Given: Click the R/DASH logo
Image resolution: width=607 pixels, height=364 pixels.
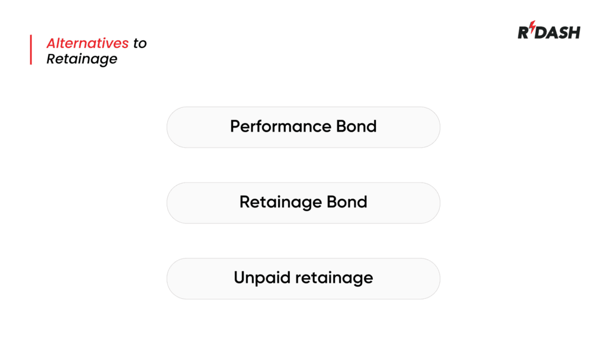Looking at the screenshot, I should point(549,31).
